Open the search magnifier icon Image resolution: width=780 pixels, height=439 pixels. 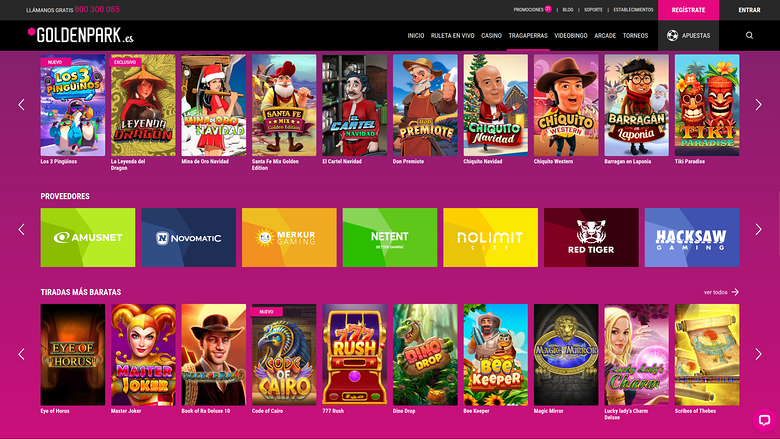tap(750, 35)
